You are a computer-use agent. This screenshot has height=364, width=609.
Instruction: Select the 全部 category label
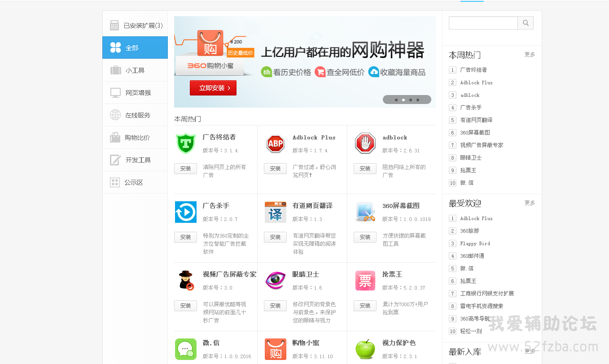coord(132,48)
